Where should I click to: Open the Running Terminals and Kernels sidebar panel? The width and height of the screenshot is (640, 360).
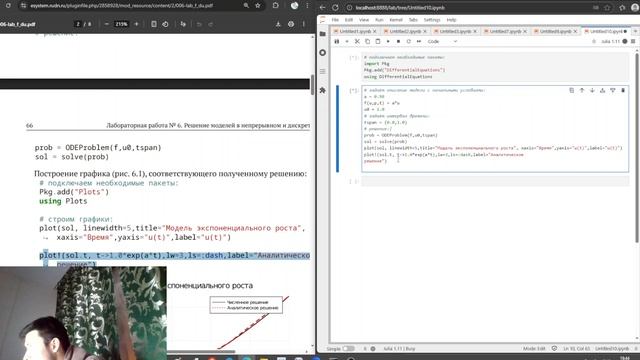pos(322,53)
